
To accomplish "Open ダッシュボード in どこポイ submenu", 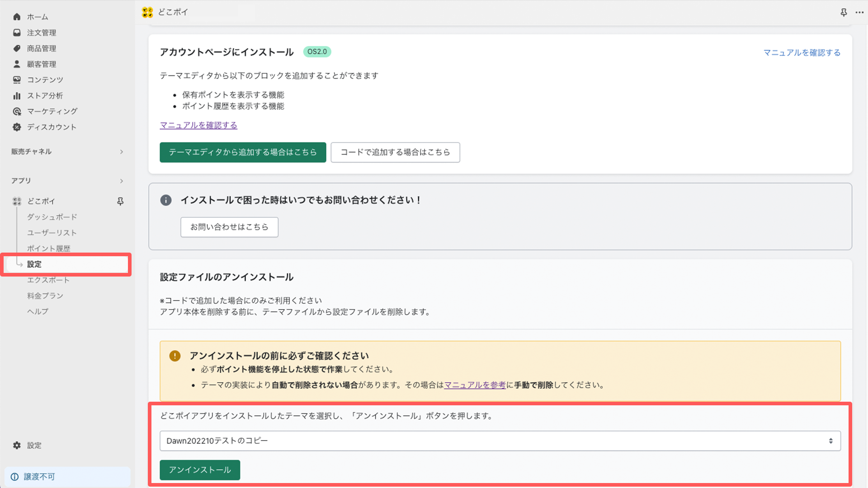I will click(52, 217).
